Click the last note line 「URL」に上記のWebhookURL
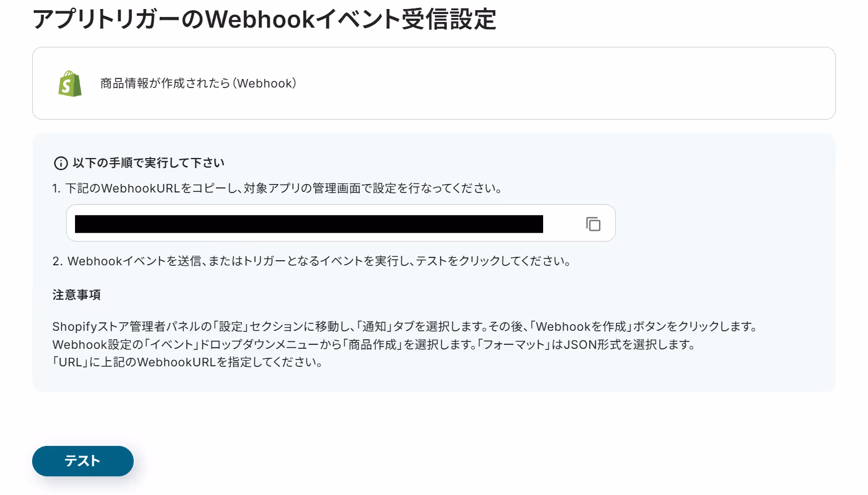 (188, 362)
